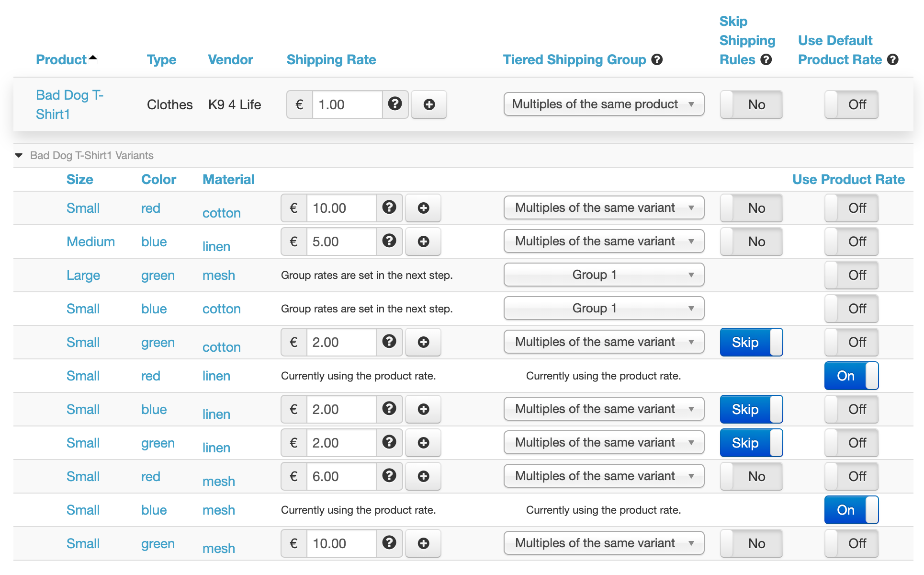This screenshot has height=575, width=924.
Task: Add rate tier for Small red mesh variant
Action: pyautogui.click(x=423, y=476)
